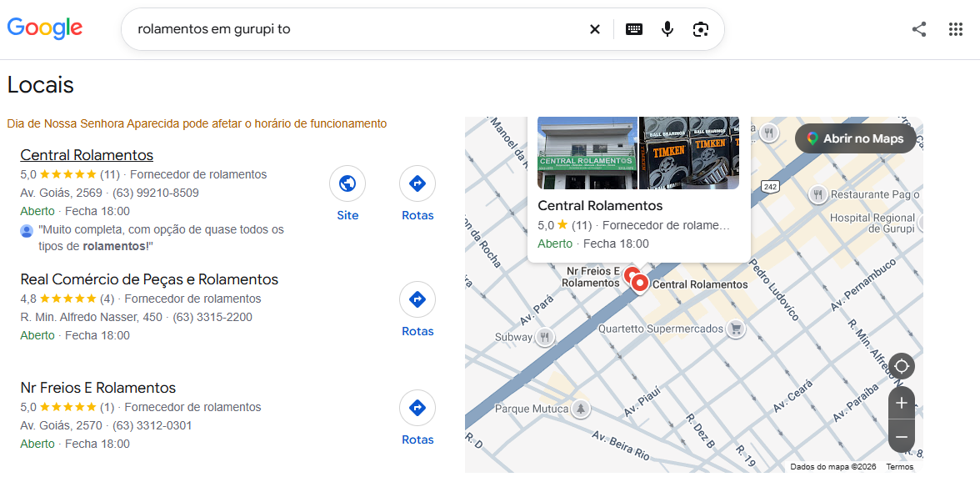Click the reviewer avatar under Central Rolamentos
Viewport: 980px width, 487px height.
(27, 231)
